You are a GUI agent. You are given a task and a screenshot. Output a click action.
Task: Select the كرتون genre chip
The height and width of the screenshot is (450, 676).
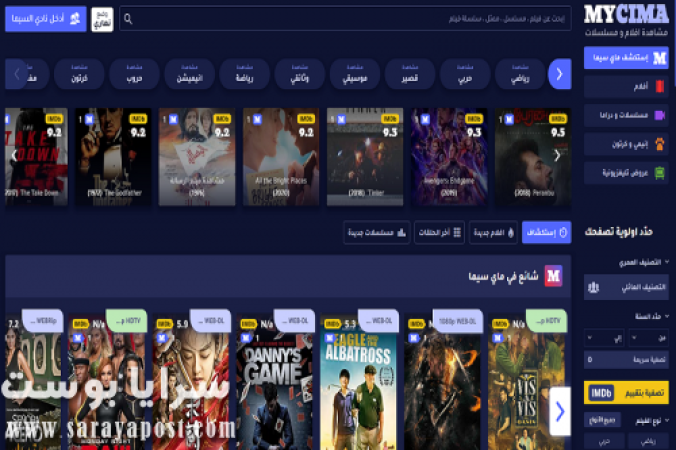tap(79, 74)
